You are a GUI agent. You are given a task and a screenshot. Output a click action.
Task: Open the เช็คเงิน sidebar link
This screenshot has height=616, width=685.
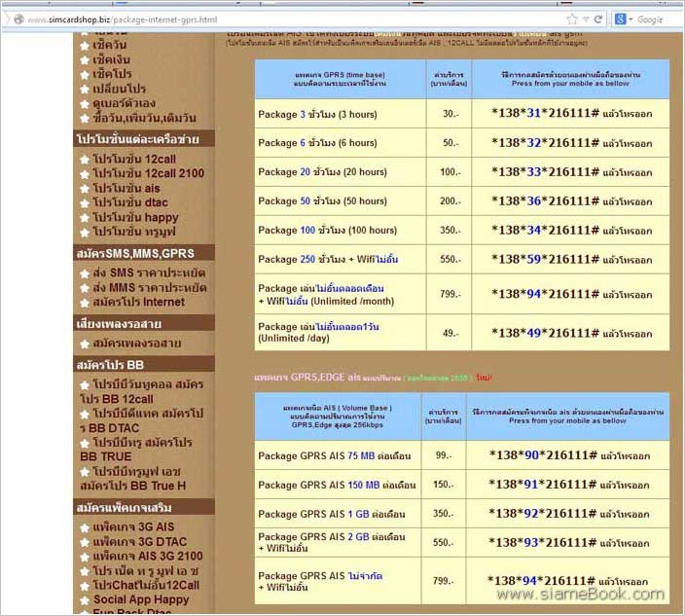point(111,59)
